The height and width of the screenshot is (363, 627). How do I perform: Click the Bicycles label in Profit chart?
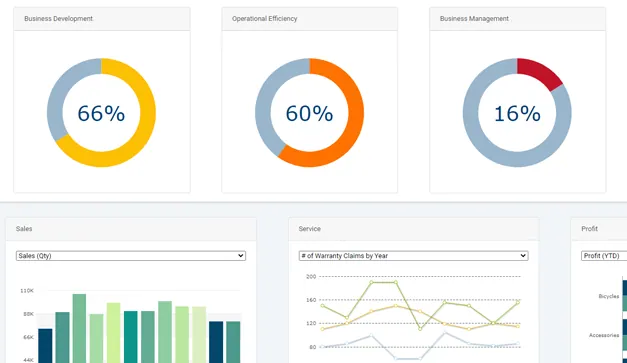[x=609, y=296]
